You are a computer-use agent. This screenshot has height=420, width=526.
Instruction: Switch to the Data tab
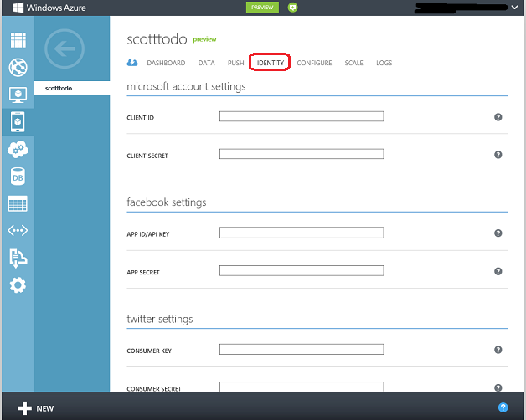(x=206, y=63)
